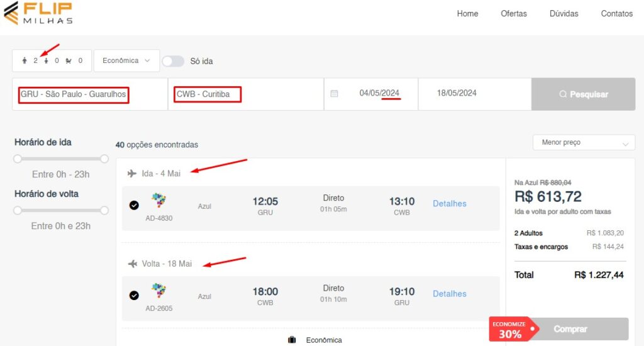This screenshot has width=644, height=346.
Task: Click the Horário de ida slider left handle
Action: [x=18, y=159]
